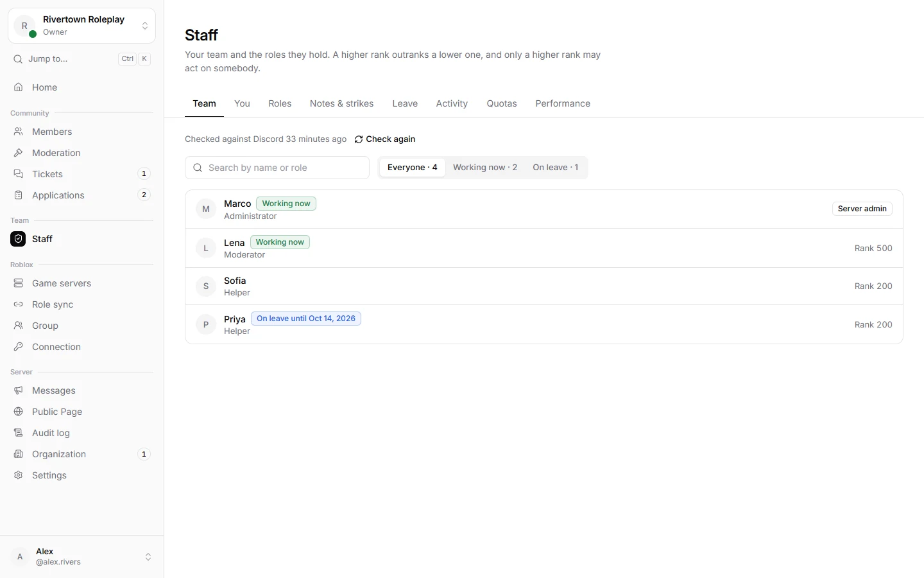The height and width of the screenshot is (578, 924).
Task: Open Lena's Moderator row
Action: [544, 248]
